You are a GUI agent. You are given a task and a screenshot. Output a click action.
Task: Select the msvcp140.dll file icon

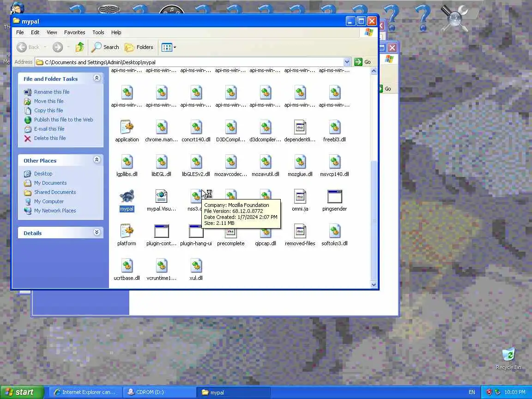click(x=334, y=162)
